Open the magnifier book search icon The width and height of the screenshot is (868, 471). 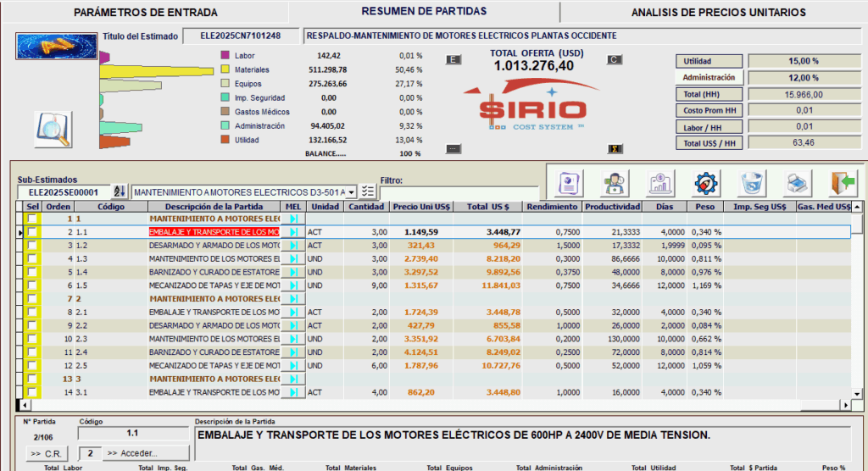53,129
